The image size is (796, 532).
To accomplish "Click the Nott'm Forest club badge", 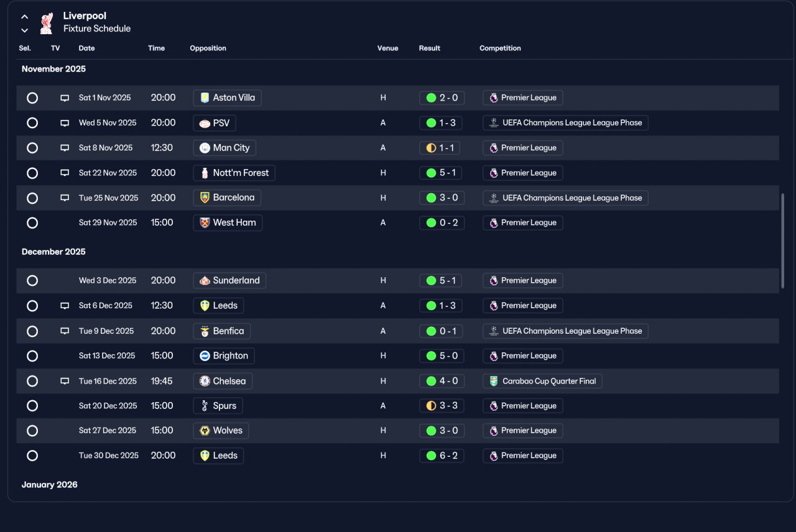I will point(205,173).
